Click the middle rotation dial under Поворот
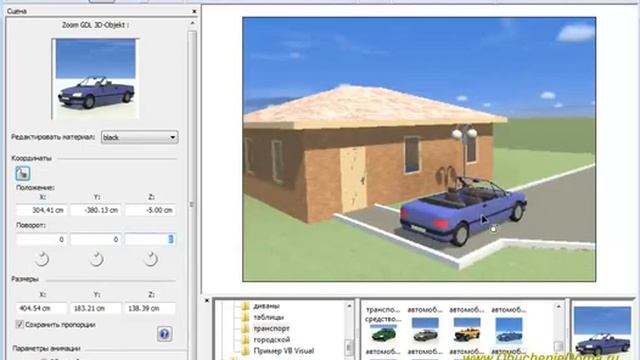This screenshot has width=640, height=360. (x=96, y=259)
